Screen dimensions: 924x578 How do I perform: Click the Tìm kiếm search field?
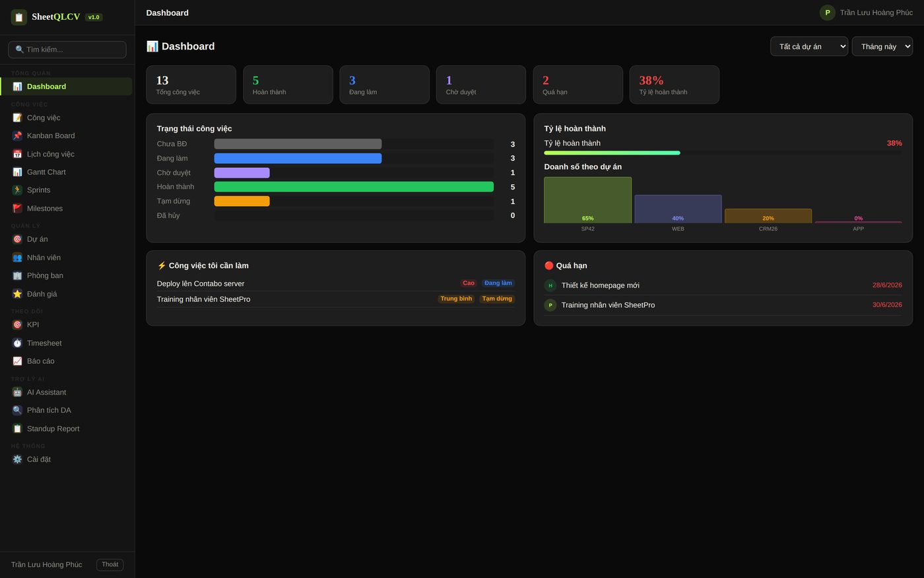(x=67, y=50)
